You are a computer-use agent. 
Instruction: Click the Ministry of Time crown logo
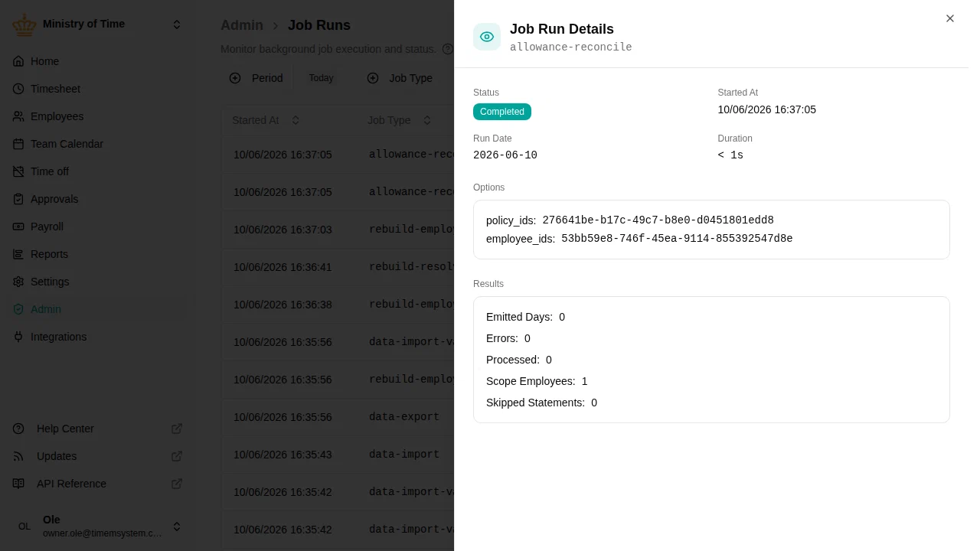tap(24, 24)
